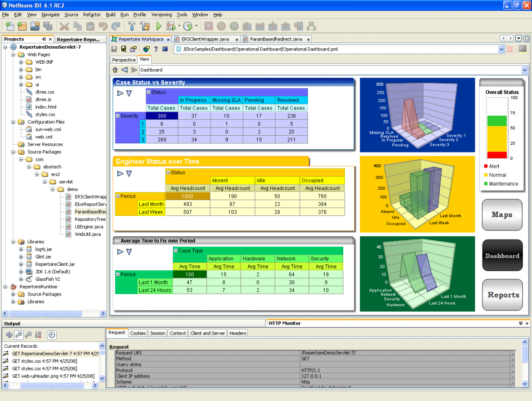Click the clock icon in the Output panel
The height and width of the screenshot is (401, 532).
point(53,335)
